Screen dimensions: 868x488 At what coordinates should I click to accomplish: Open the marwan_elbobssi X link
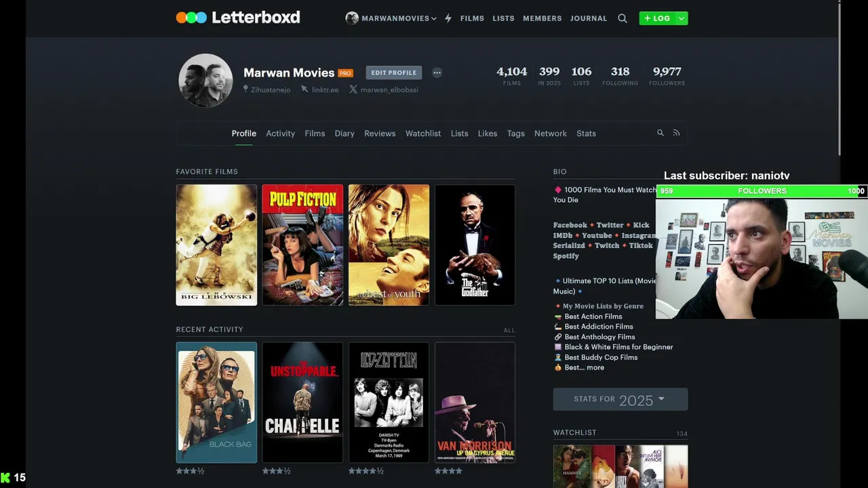tap(389, 90)
